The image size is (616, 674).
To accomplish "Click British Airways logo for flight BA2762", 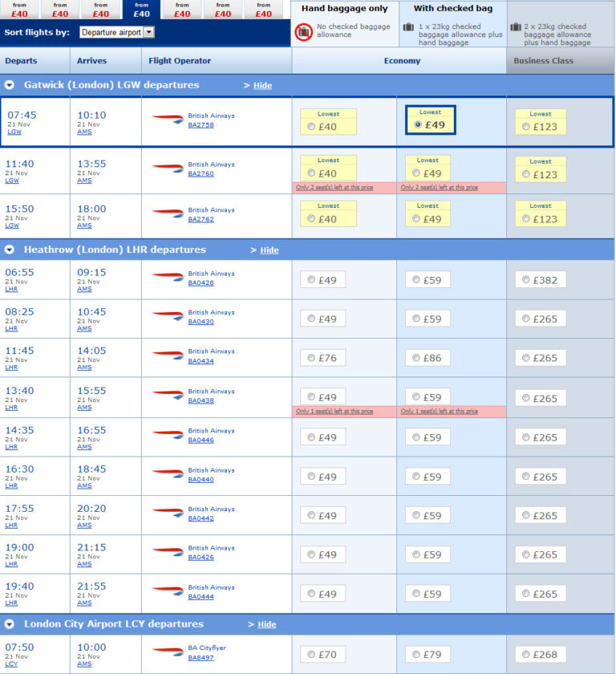I will (168, 213).
